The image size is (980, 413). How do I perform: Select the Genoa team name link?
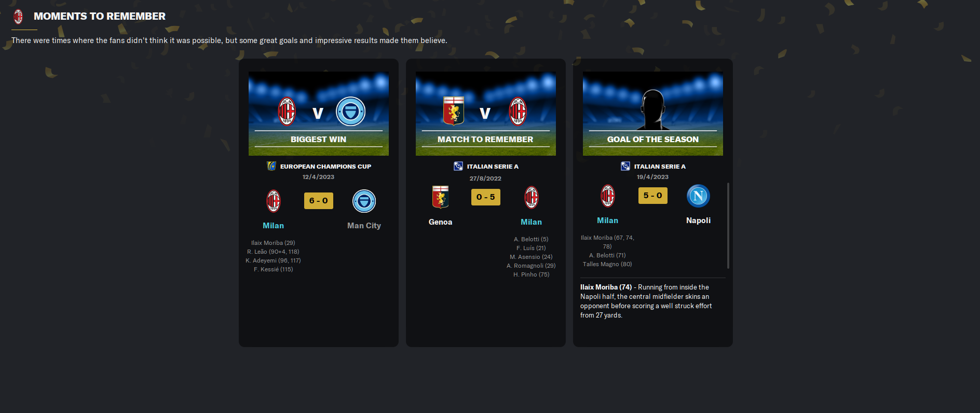440,222
